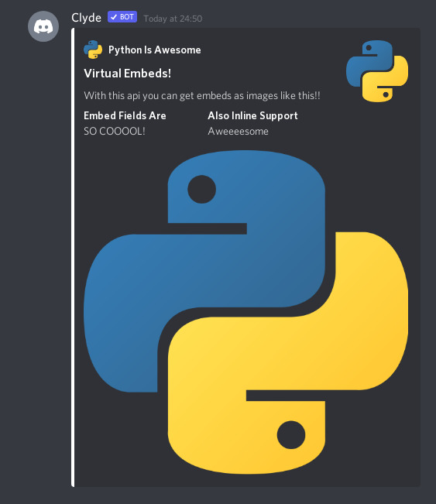
Task: Click the "Python Is Awesome" author name
Action: [155, 50]
